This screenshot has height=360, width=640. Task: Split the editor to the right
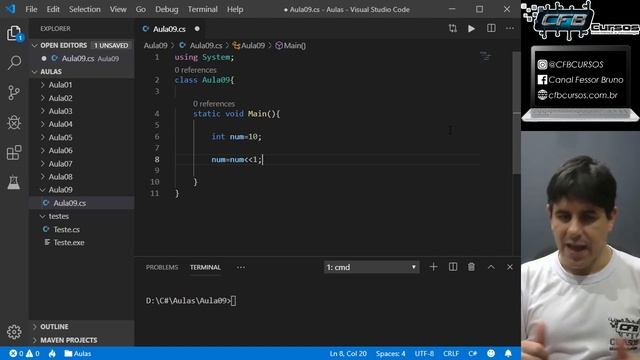tap(491, 29)
